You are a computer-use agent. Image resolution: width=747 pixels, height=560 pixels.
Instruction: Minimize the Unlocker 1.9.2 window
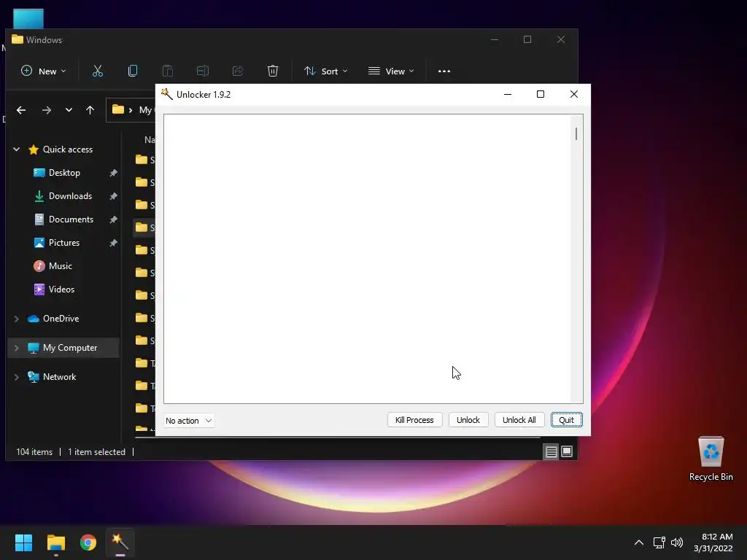pos(508,94)
